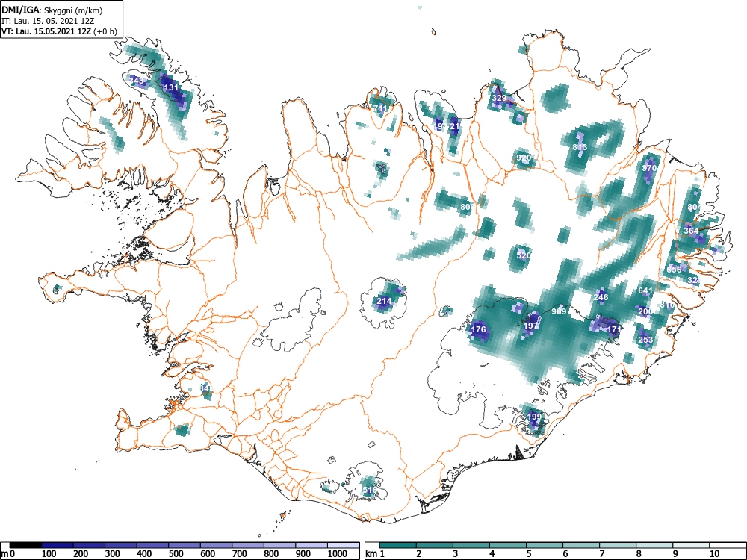Select the '7' tick label on the km scale
747x560 pixels.
point(601,553)
